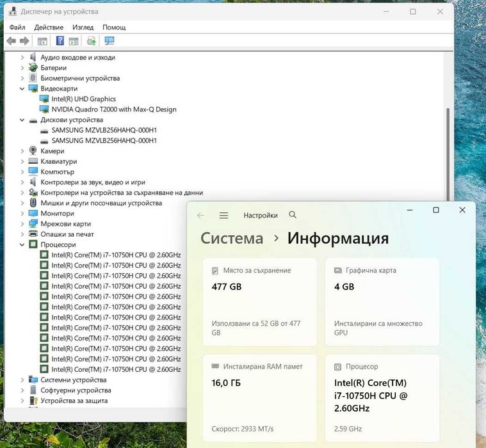486x448 pixels.
Task: Click 'Инсталирани са множество GPU' text
Action: pos(378,328)
